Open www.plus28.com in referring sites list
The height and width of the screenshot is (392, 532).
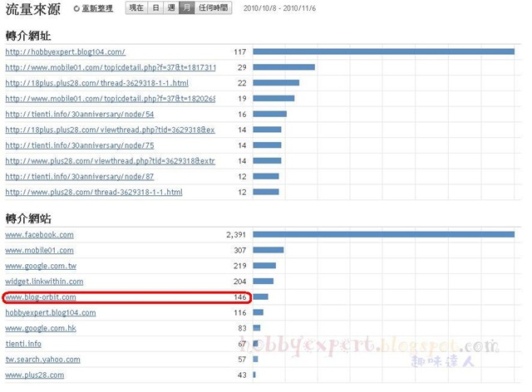point(35,375)
